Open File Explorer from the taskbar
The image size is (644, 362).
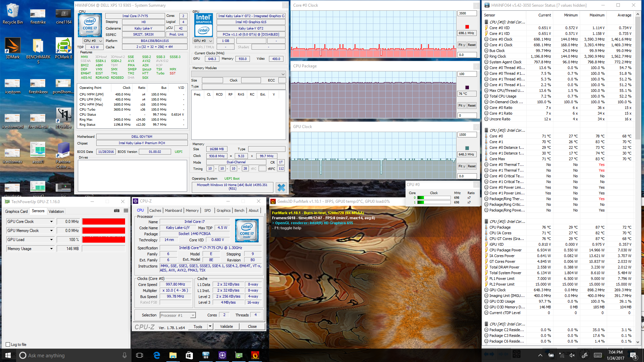coord(173,355)
